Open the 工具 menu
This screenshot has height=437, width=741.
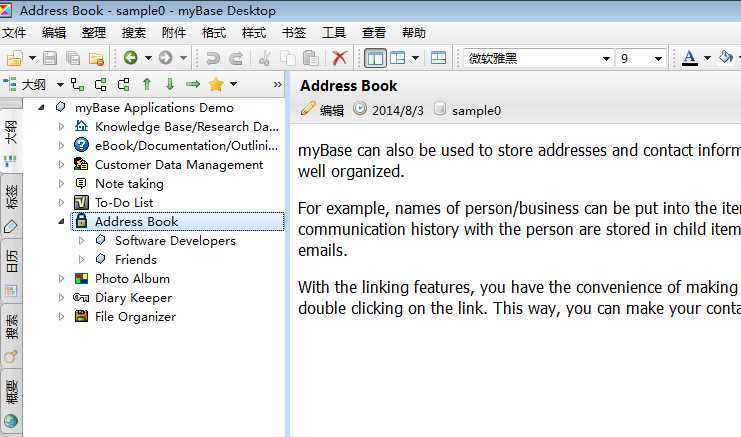[x=334, y=33]
